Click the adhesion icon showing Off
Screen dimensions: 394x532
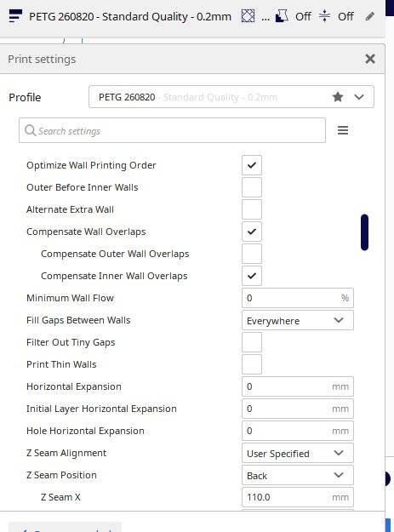tap(324, 15)
